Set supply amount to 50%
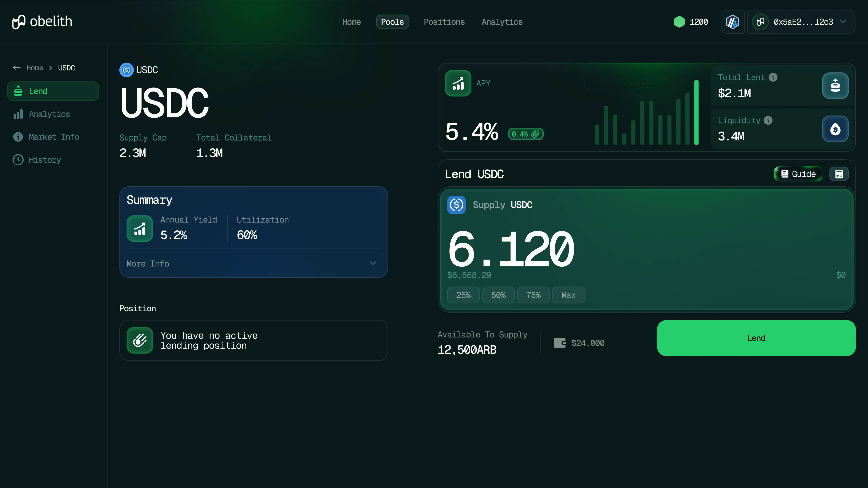 498,295
